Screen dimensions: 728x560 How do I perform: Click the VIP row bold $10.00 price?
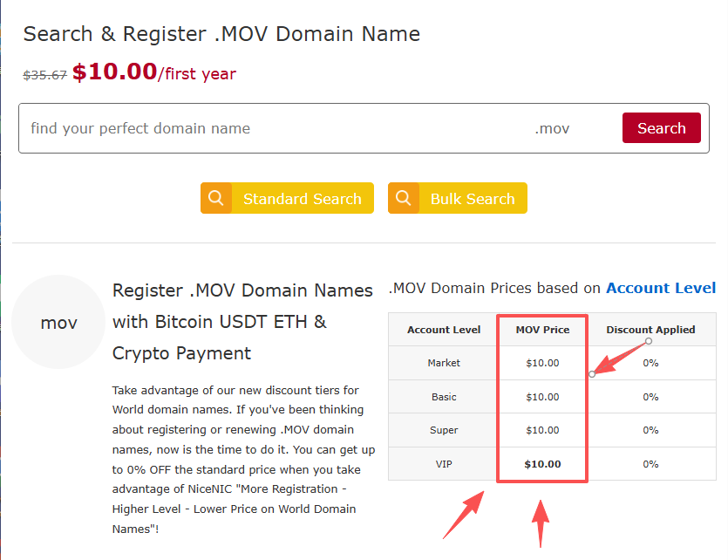tap(541, 463)
